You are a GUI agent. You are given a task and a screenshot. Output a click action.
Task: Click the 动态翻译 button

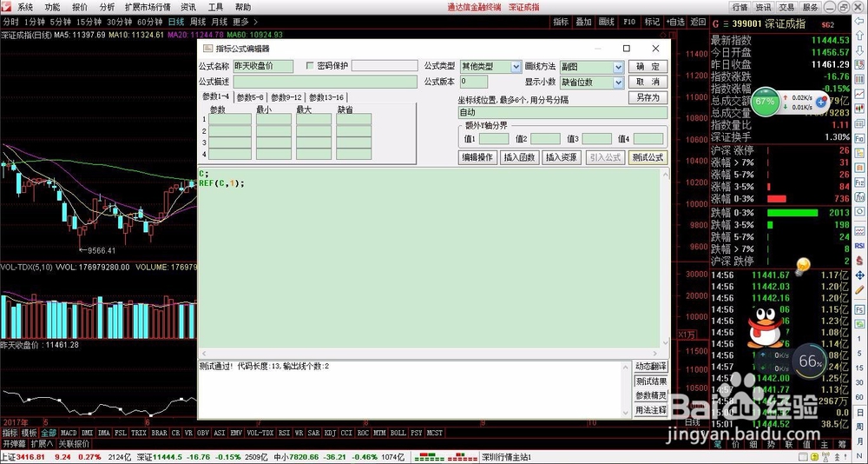tap(651, 367)
